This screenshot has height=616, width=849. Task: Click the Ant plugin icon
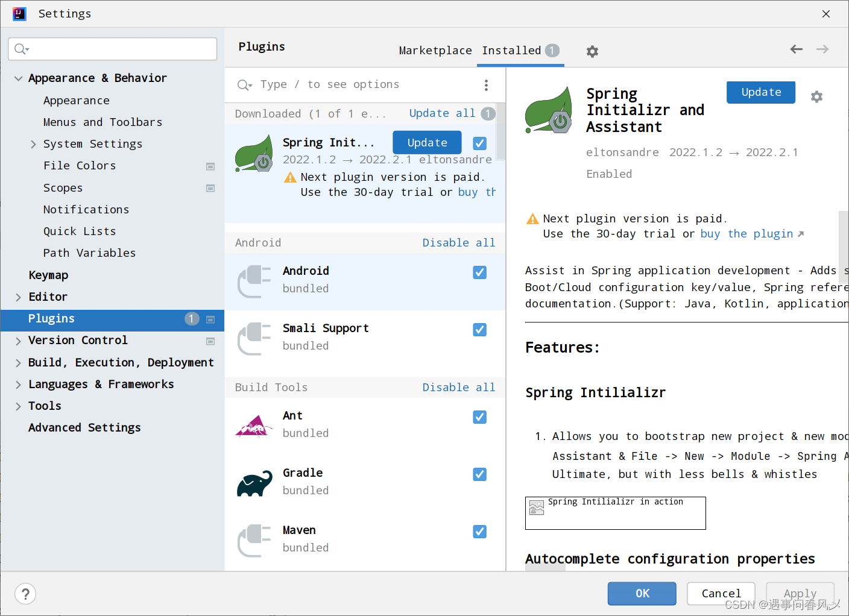click(254, 426)
